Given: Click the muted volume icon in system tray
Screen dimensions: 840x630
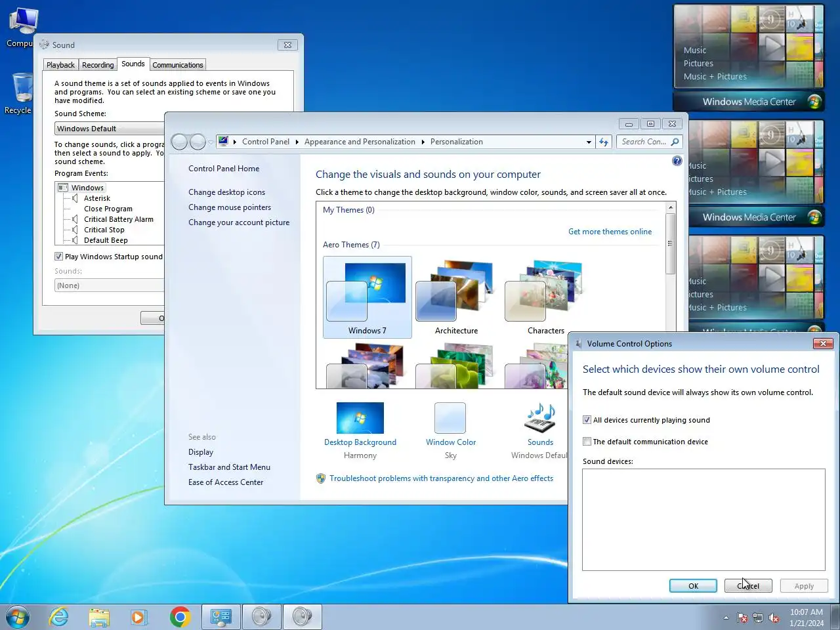Looking at the screenshot, I should pyautogui.click(x=774, y=618).
